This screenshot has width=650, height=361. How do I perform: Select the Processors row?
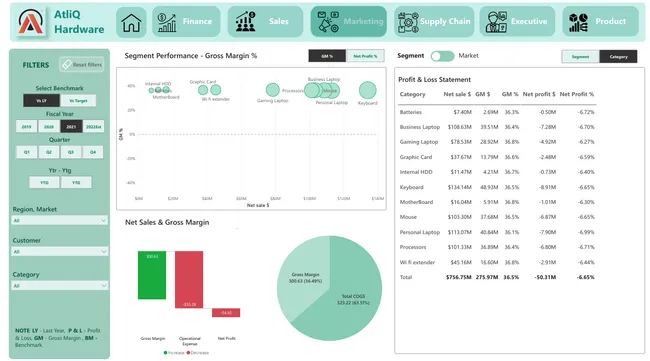497,247
